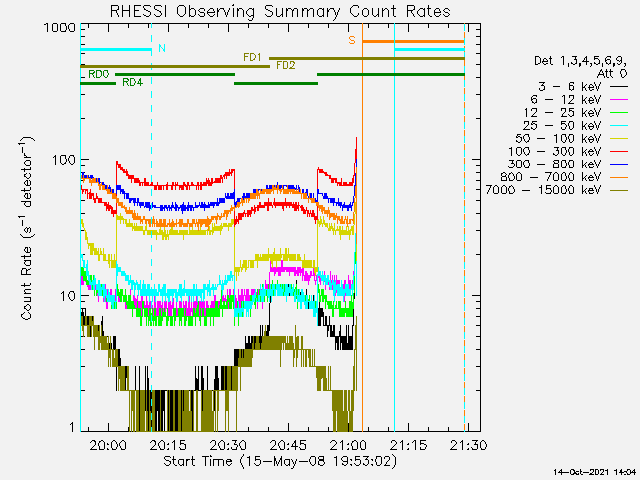Click the olive legend line for 7000-15000 keV
The width and height of the screenshot is (640, 480).
click(x=619, y=191)
